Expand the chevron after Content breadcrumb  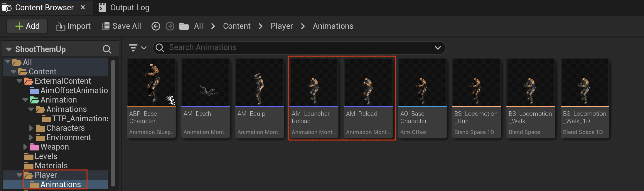[x=260, y=26]
